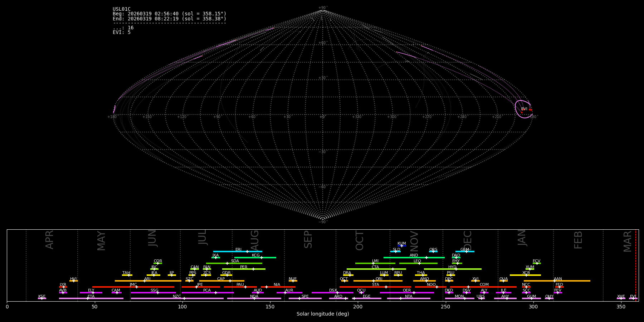The height and width of the screenshot is (322, 644).
Task: Click the ORI shower label
Action: point(379,279)
